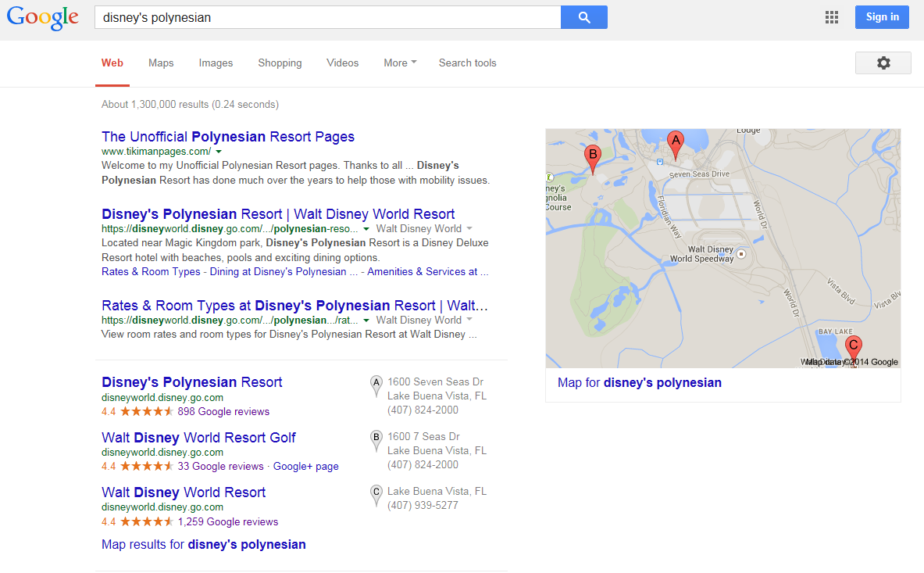The width and height of the screenshot is (924, 573).
Task: Open Walt Disney World arrow on Polynesian Resort result
Action: pyautogui.click(x=469, y=228)
